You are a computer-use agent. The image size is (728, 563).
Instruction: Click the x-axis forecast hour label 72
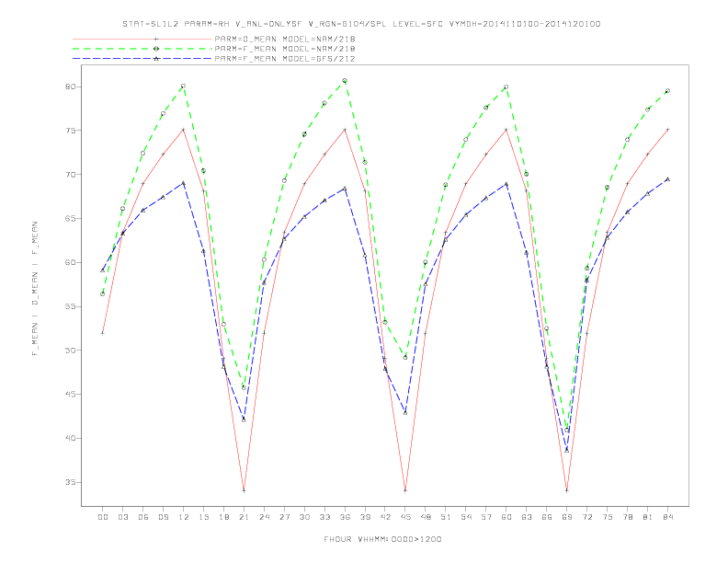pyautogui.click(x=586, y=517)
